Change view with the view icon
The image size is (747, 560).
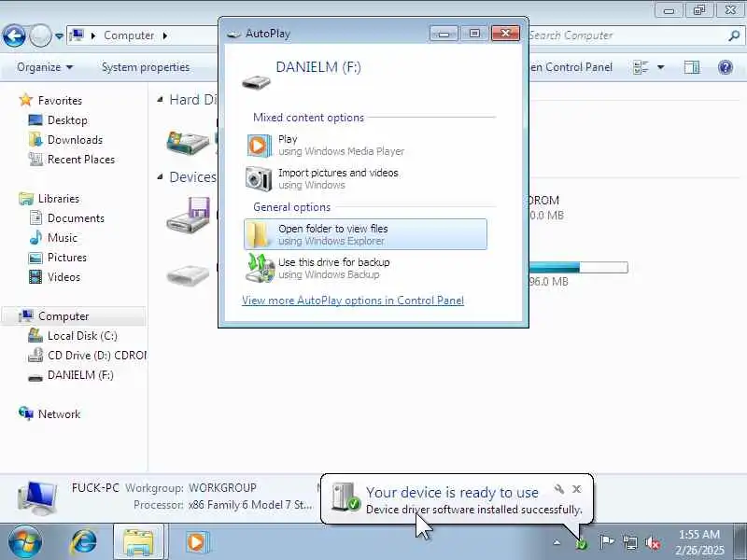coord(641,67)
